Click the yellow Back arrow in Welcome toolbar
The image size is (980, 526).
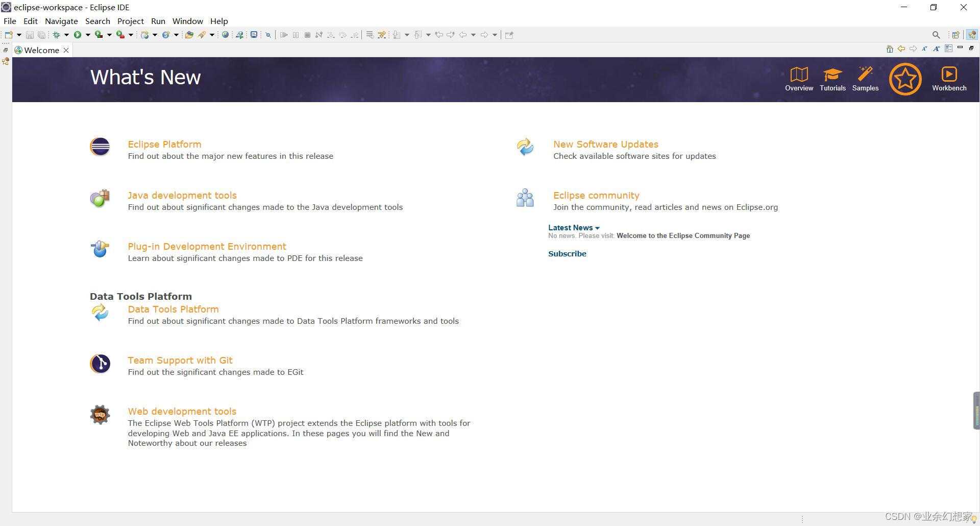[901, 49]
